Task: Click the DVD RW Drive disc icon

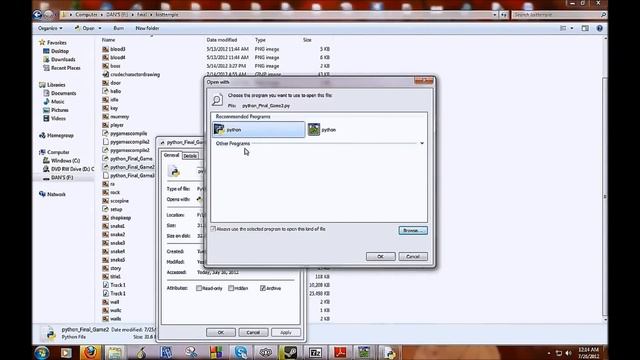Action: tap(46, 169)
